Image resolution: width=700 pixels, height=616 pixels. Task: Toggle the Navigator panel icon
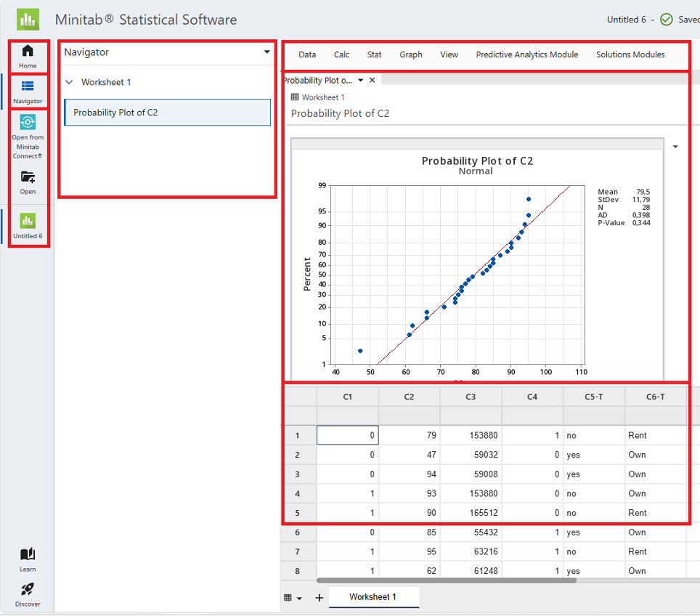(28, 86)
